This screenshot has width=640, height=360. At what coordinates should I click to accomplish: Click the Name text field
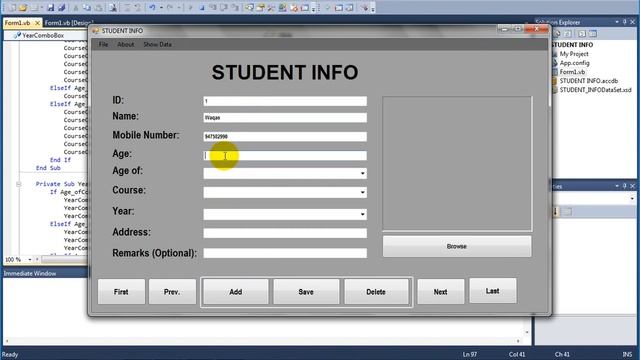click(285, 118)
